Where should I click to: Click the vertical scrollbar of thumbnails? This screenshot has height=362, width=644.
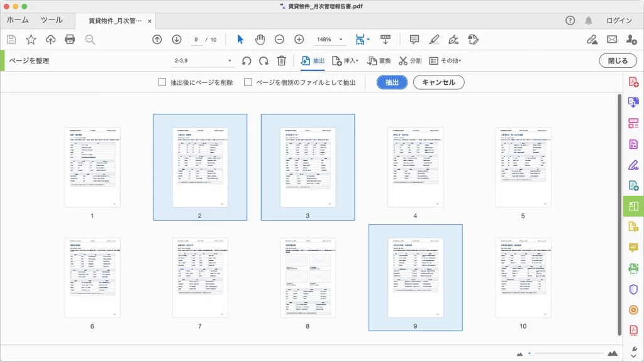(x=619, y=215)
